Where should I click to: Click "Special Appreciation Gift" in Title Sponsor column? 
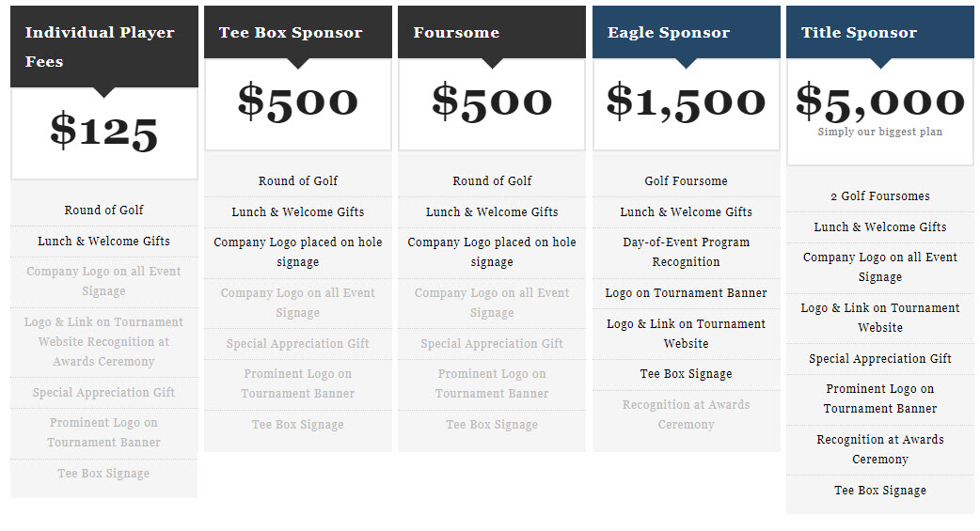(x=880, y=359)
